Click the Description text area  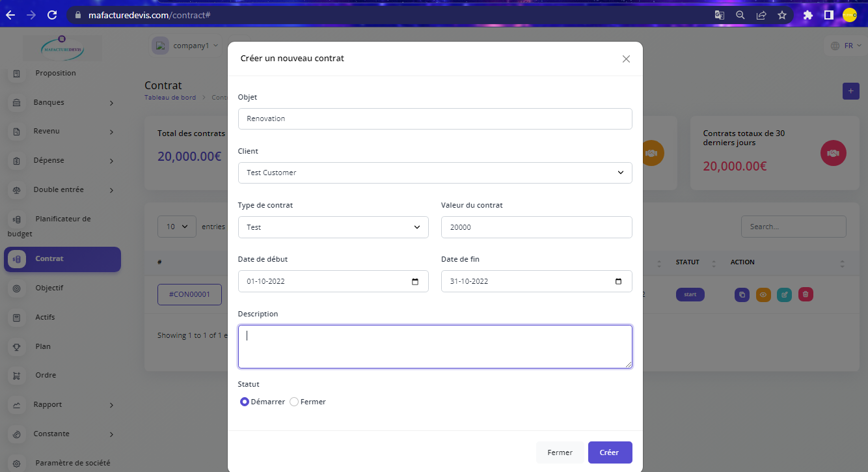pos(435,346)
